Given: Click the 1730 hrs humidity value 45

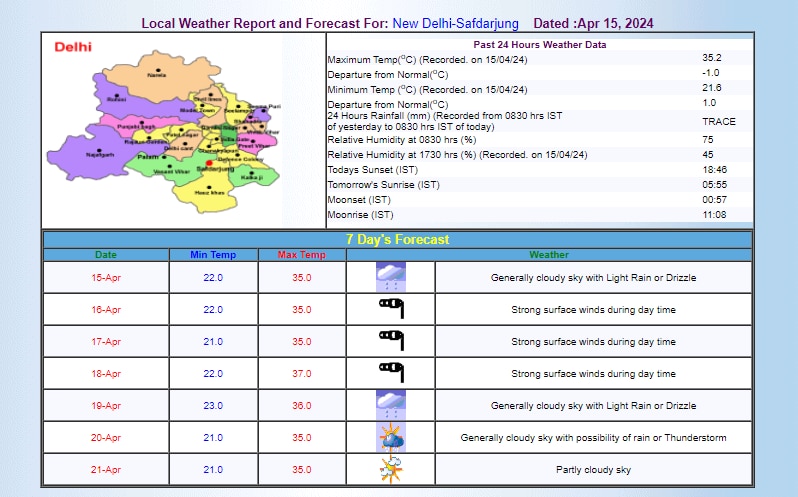Looking at the screenshot, I should pos(707,155).
